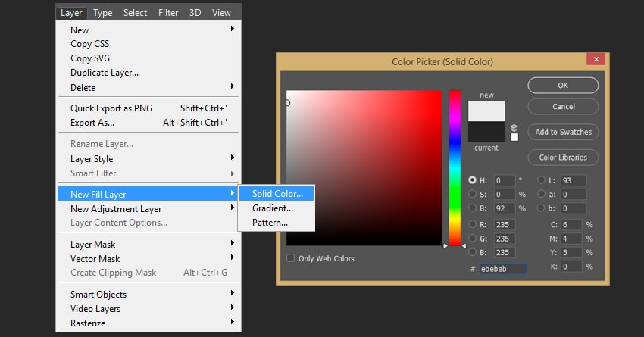
Task: Choose Gradient... from the New Fill Layer submenu
Action: (x=272, y=208)
